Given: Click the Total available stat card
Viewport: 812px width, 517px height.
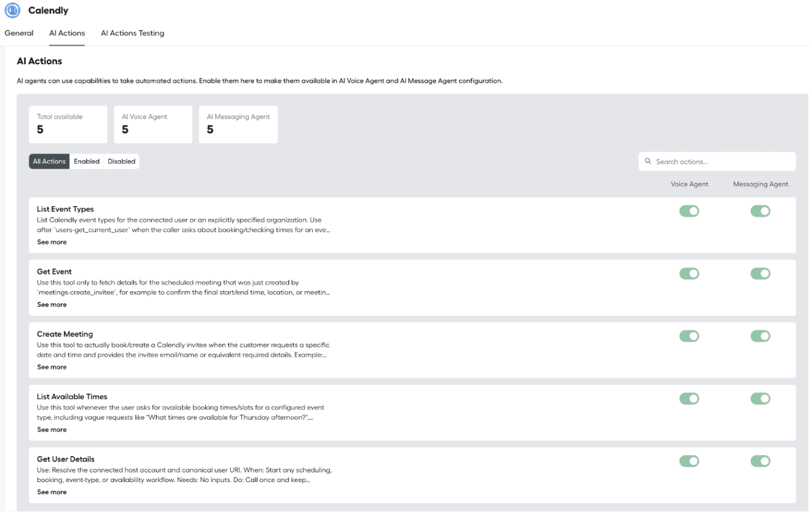Looking at the screenshot, I should click(68, 124).
